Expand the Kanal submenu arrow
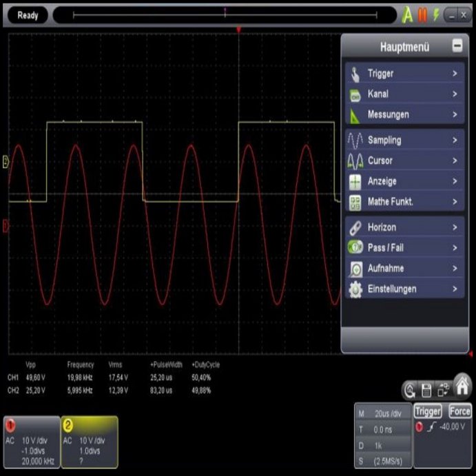This screenshot has height=476, width=476. [x=455, y=94]
